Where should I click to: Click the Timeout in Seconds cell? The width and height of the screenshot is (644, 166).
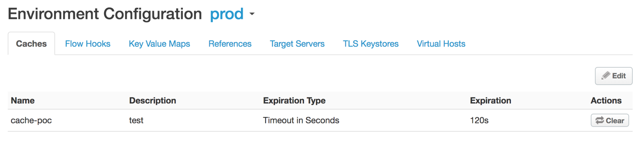click(301, 120)
